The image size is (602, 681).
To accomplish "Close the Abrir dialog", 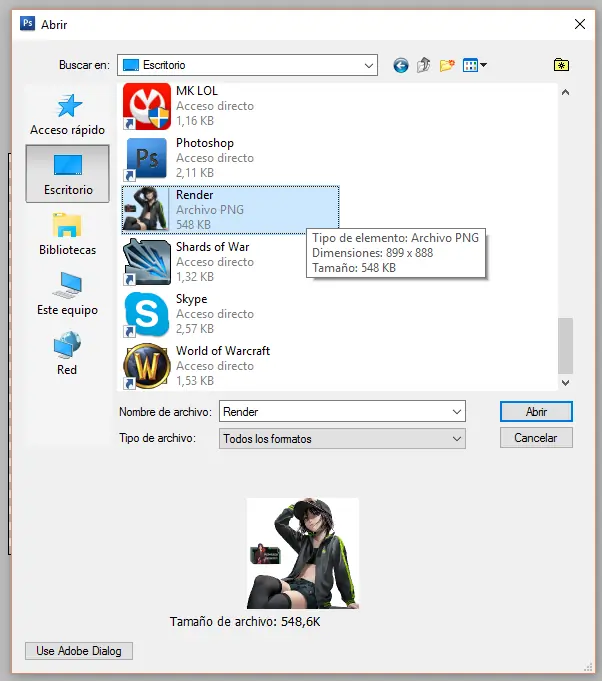I will [580, 24].
